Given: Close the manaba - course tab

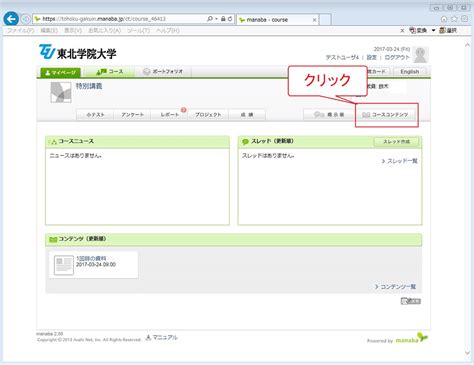Looking at the screenshot, I should tap(314, 20).
